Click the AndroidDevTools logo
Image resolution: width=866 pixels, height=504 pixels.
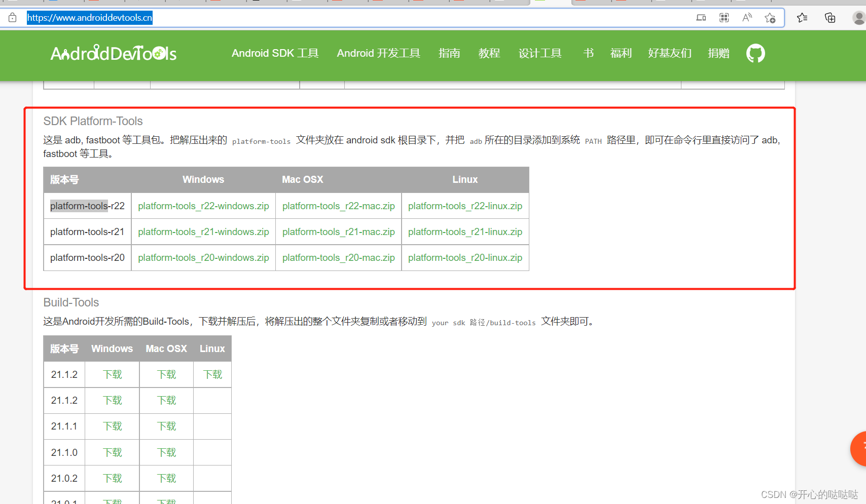(114, 53)
